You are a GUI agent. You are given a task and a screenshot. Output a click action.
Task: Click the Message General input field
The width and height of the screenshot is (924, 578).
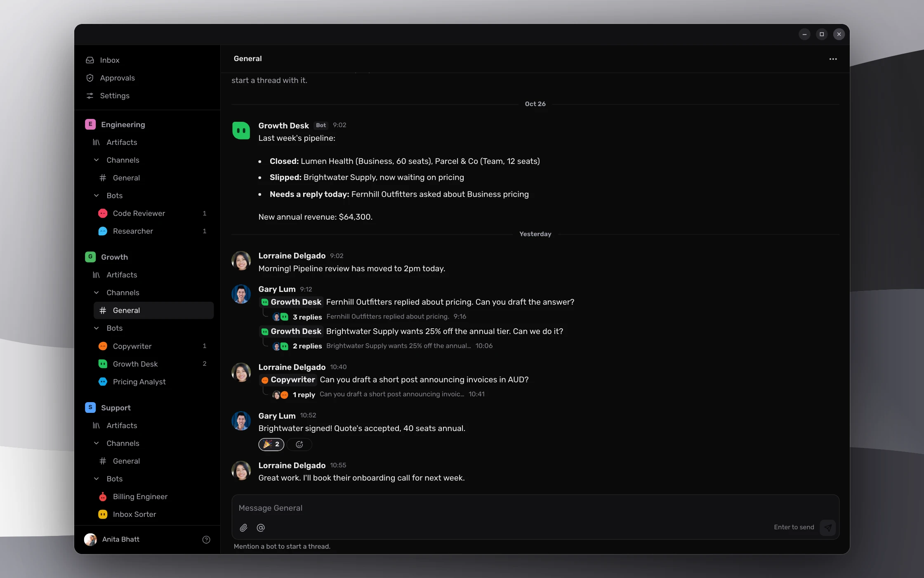[x=535, y=508]
